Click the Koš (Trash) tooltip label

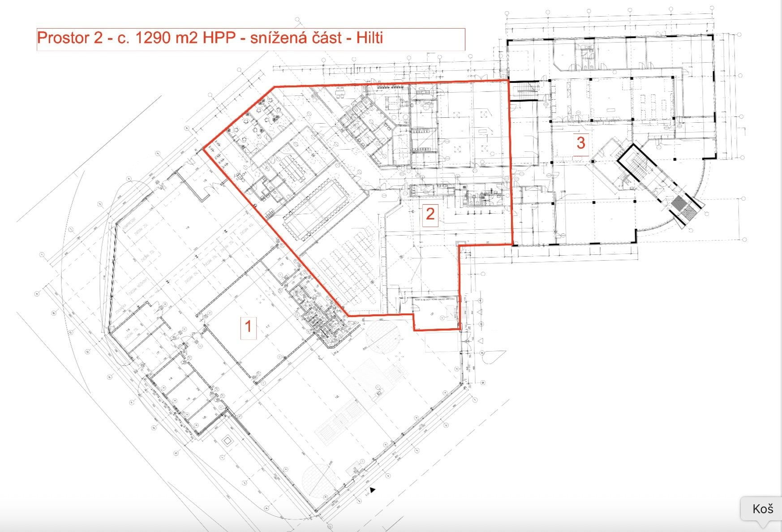point(763,509)
